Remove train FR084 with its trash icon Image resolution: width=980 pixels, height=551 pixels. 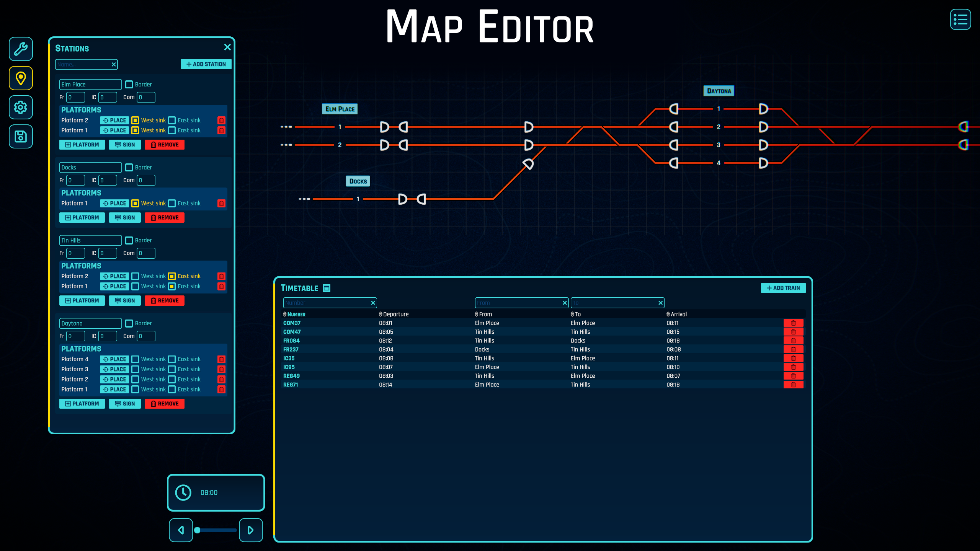pos(794,341)
